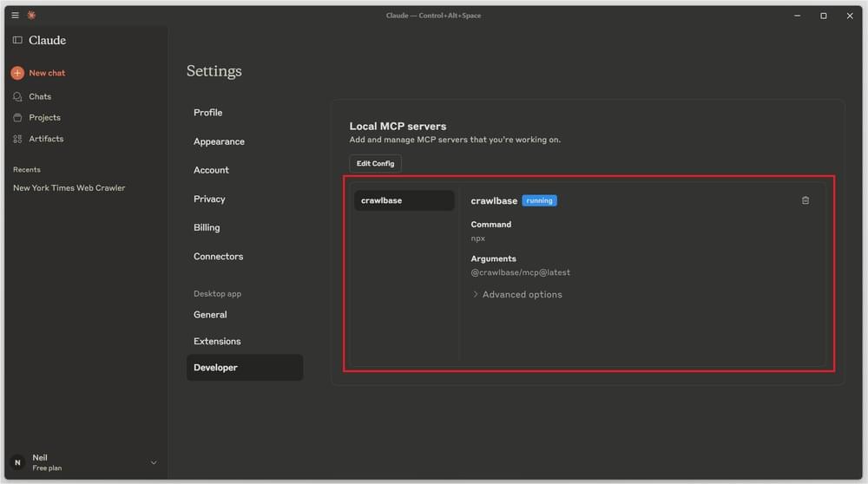Maximize the Claude window
This screenshot has height=484, width=868.
point(824,16)
